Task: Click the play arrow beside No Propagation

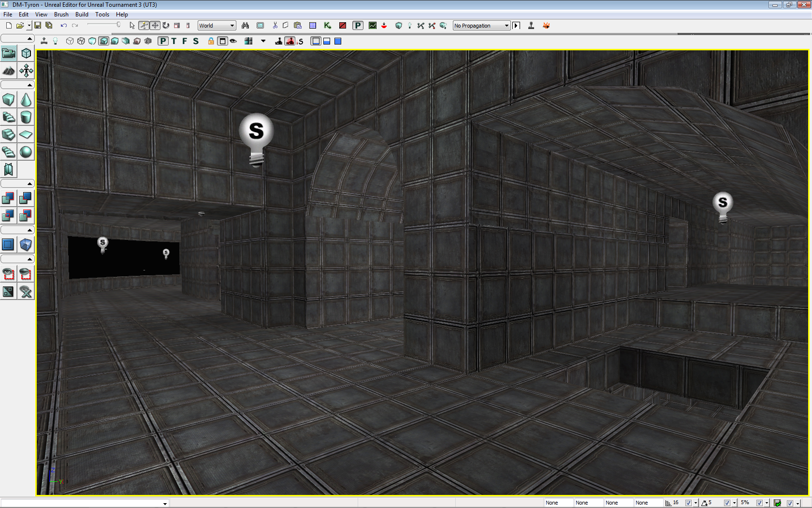Action: (x=516, y=26)
